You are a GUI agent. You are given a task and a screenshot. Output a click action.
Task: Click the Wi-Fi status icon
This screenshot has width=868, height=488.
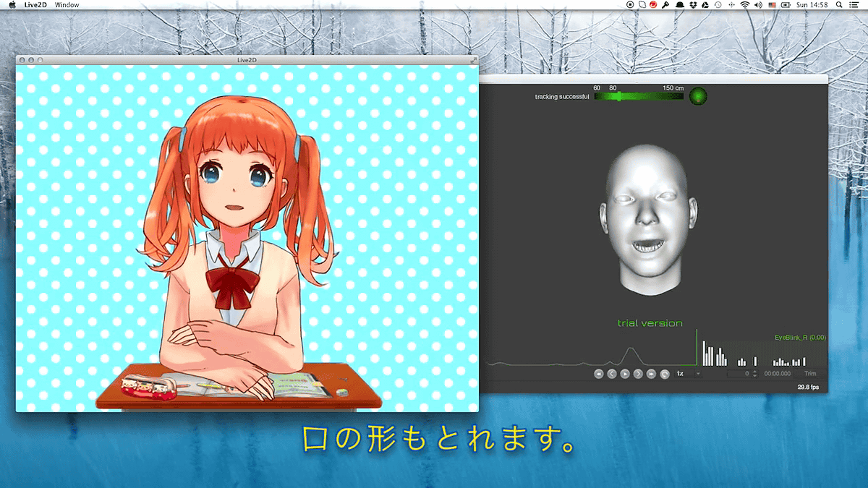744,5
